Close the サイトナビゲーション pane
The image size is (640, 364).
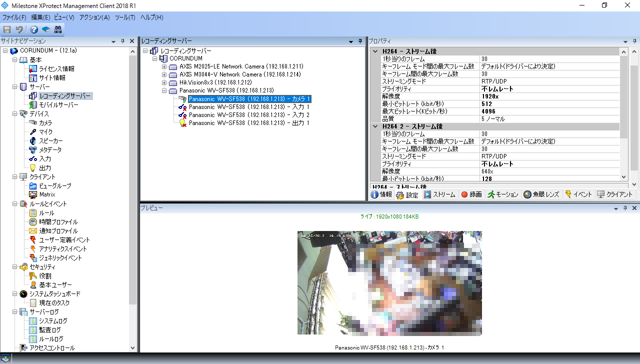click(132, 41)
